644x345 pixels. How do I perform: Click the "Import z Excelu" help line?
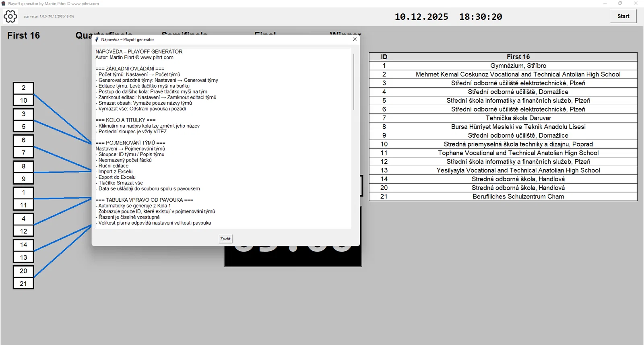point(114,171)
